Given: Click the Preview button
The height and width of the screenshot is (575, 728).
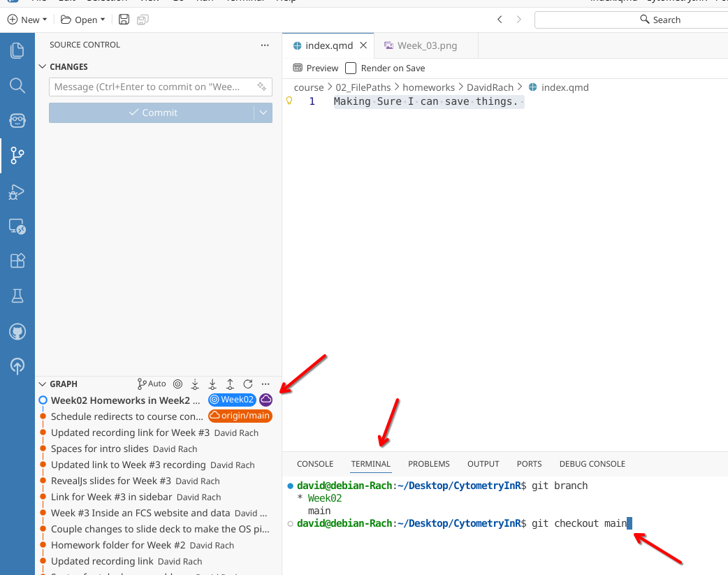Looking at the screenshot, I should tap(316, 68).
